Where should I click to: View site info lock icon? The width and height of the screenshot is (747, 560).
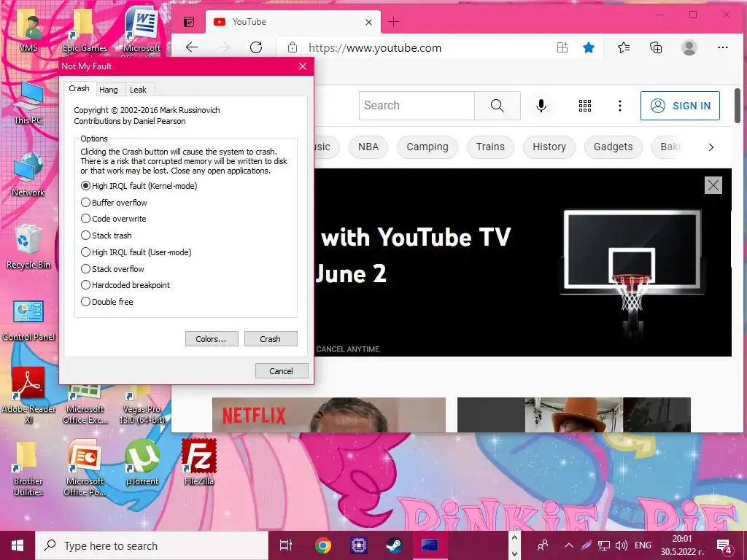293,47
